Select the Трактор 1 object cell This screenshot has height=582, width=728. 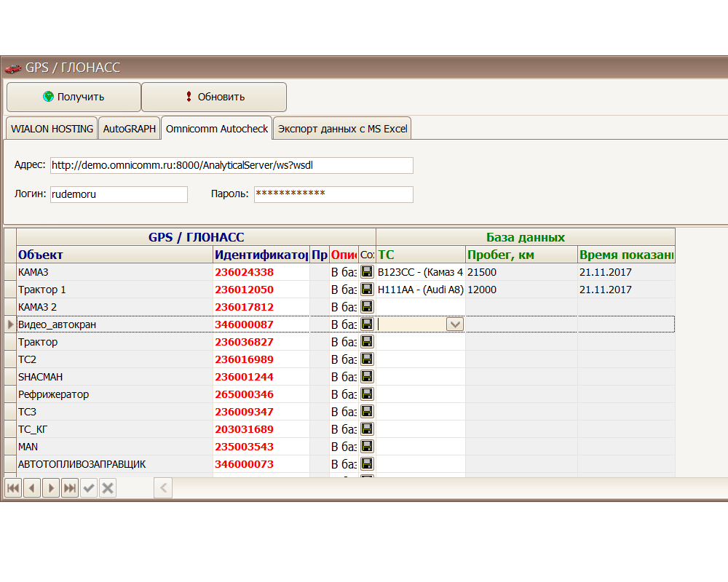coord(114,290)
